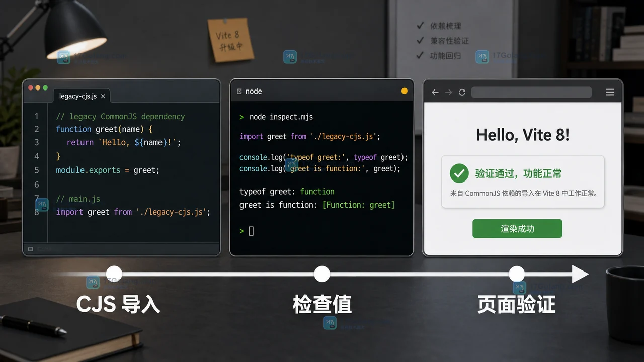Image resolution: width=644 pixels, height=362 pixels.
Task: Click the CJS 导入 timeline marker
Action: (x=114, y=274)
